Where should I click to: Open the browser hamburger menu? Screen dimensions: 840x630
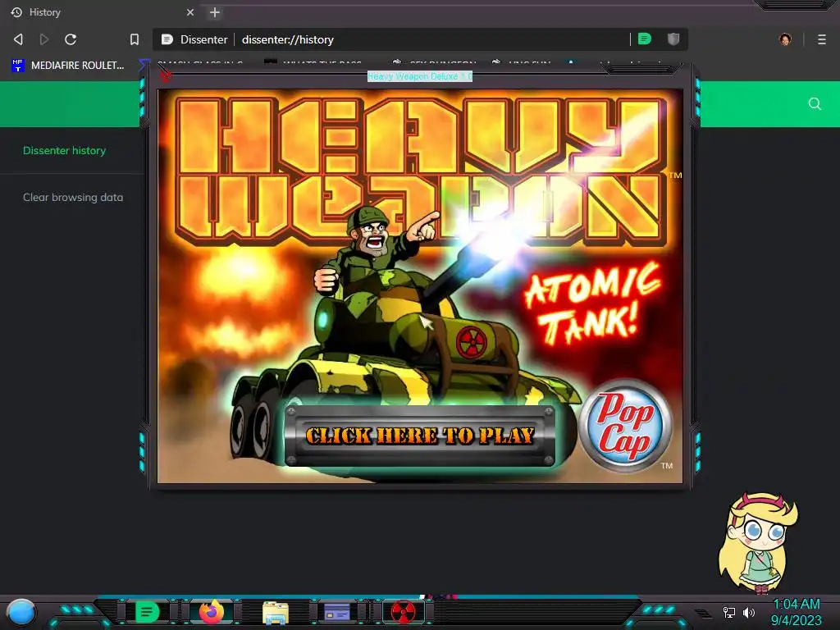coord(822,39)
